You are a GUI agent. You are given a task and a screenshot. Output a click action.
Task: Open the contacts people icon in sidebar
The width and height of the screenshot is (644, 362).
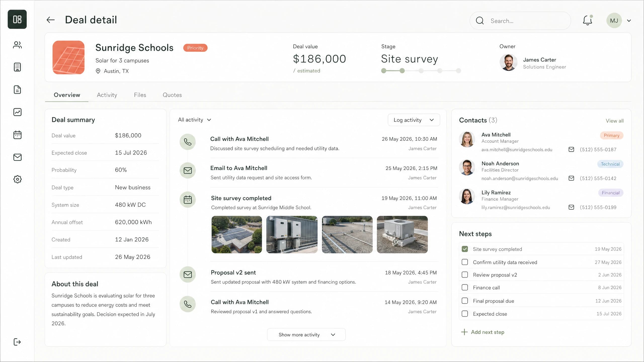(17, 45)
